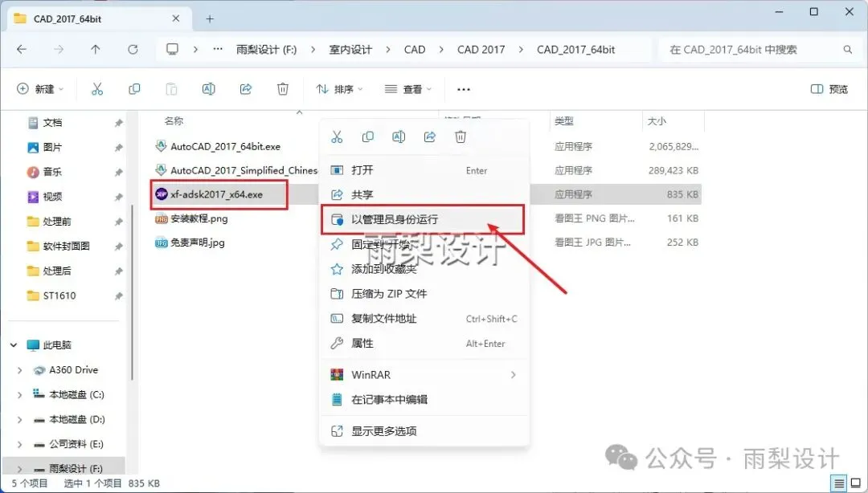Go back with the left arrow button
Screen dimensions: 868x493
pyautogui.click(x=22, y=49)
